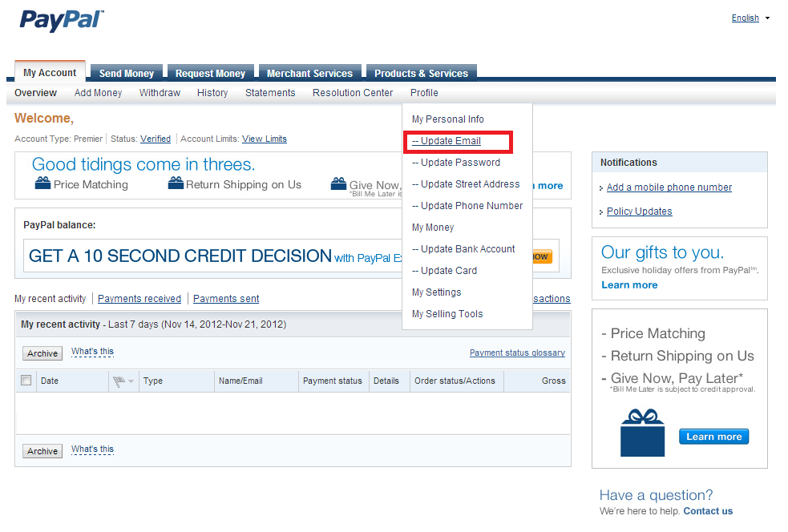Click the What's this link near Archive
Image resolution: width=788 pixels, height=532 pixels.
pos(91,351)
